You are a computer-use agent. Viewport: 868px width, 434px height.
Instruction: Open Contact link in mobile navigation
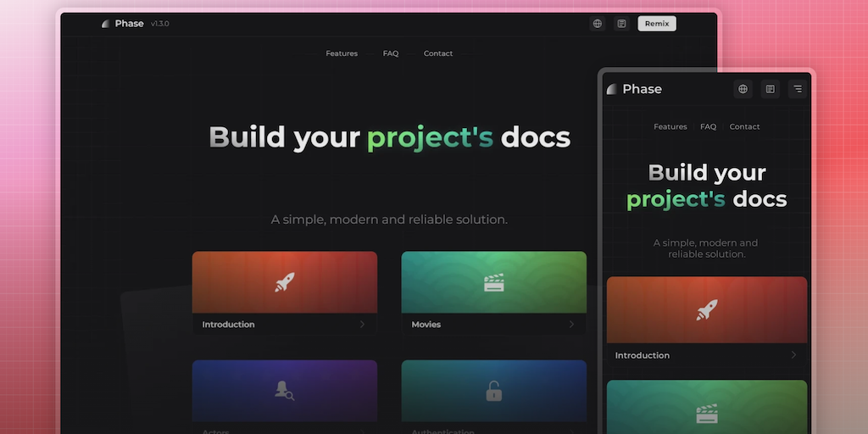(744, 127)
